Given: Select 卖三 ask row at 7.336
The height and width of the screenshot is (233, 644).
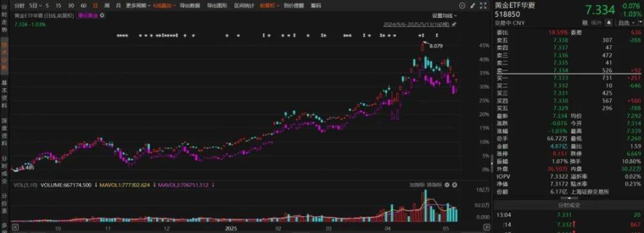Looking at the screenshot, I should 568,55.
